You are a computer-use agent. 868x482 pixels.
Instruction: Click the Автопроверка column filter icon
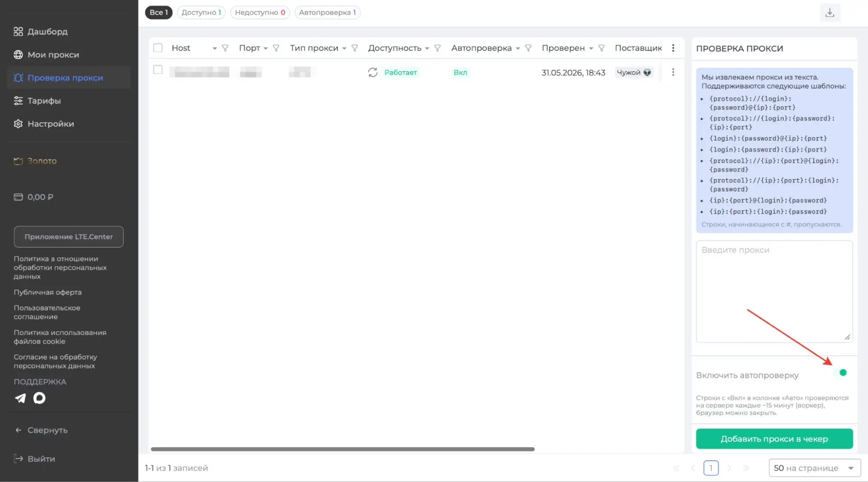pos(528,48)
